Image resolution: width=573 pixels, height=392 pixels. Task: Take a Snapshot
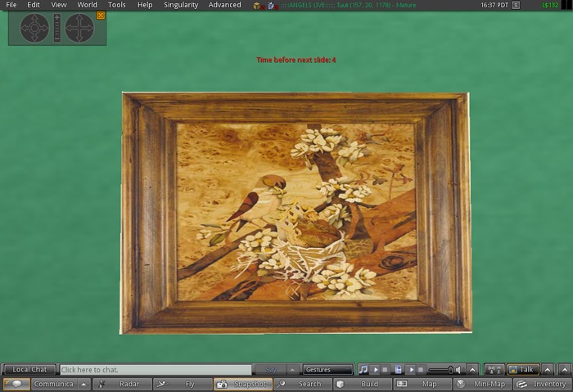[x=242, y=384]
